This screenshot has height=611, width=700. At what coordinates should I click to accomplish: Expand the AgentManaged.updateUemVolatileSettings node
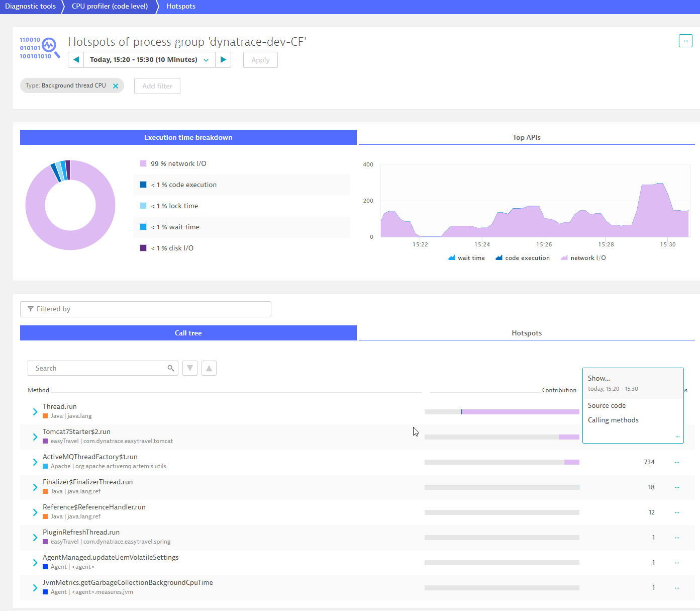(x=35, y=563)
